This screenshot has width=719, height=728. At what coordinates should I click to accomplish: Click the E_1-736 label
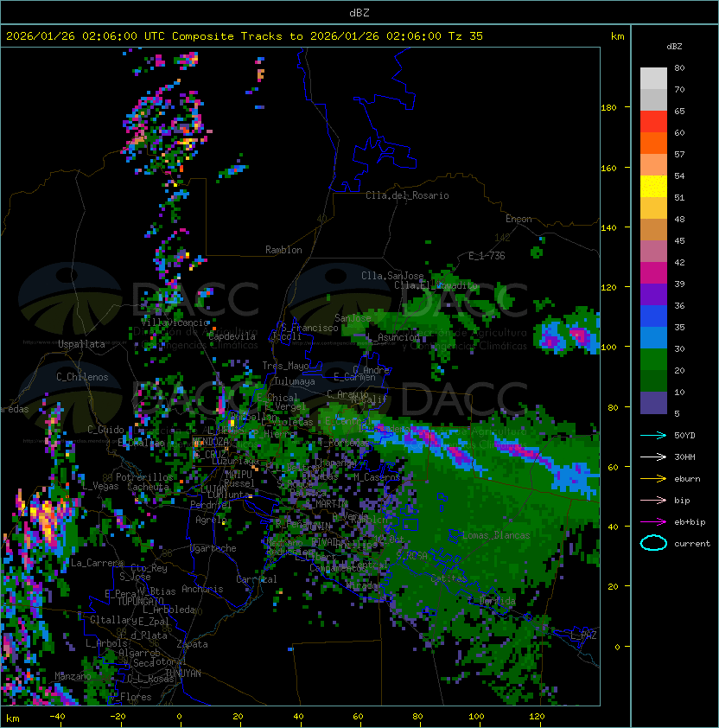click(x=487, y=256)
